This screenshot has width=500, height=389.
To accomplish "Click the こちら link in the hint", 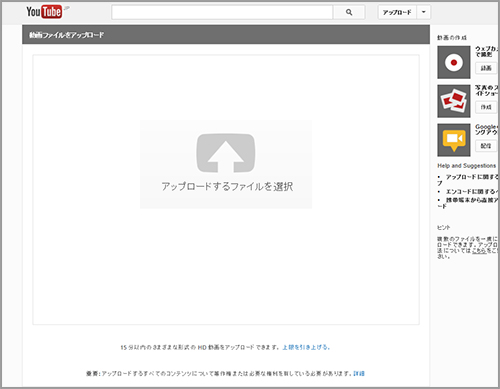I will pos(479,251).
